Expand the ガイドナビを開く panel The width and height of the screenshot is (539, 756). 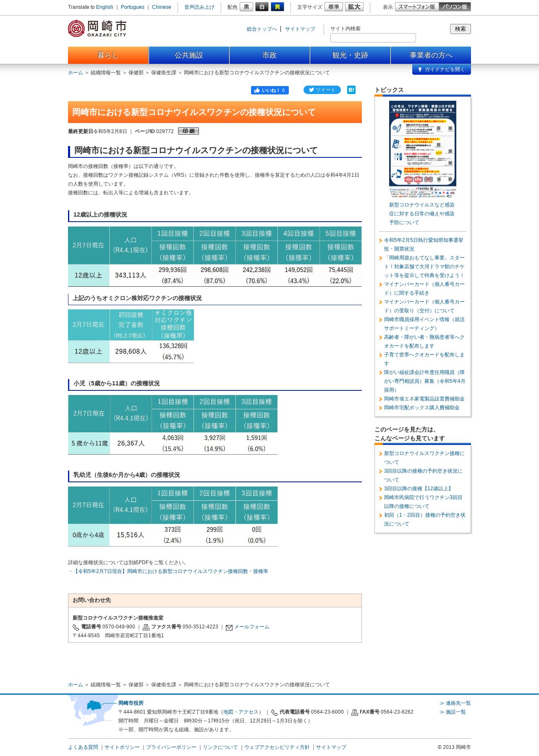pos(442,69)
